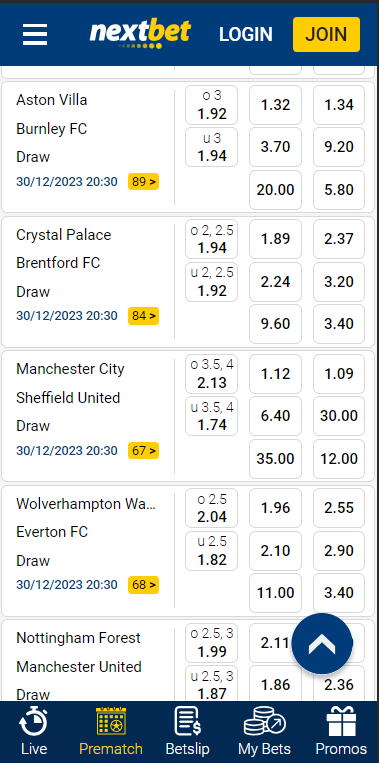Expand Crystal Palace's 84 more markets
Screen dimensions: 379x763
pos(144,316)
